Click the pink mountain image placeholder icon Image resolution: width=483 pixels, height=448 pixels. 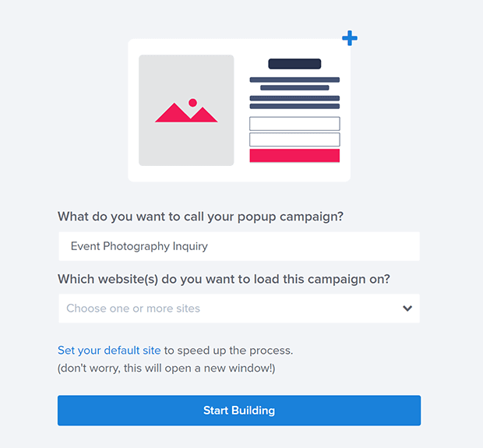pos(186,112)
